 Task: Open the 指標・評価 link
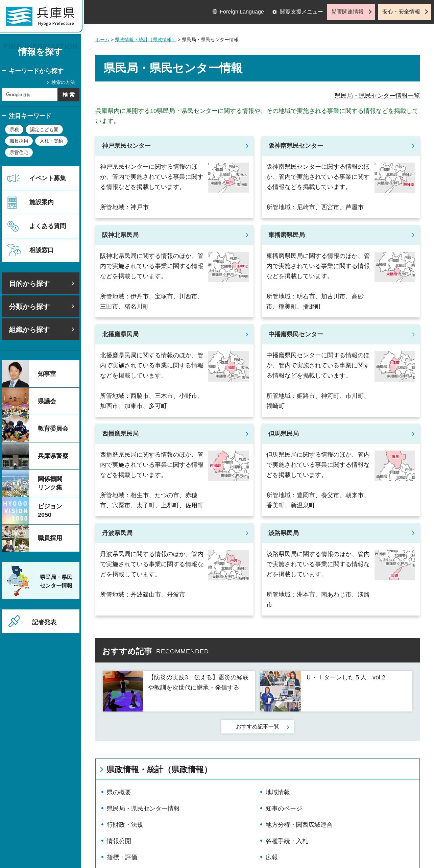coord(122,857)
